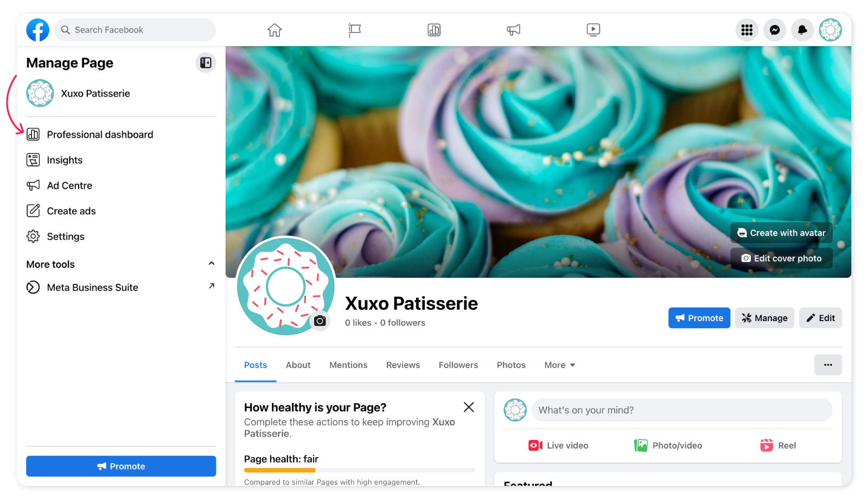Click the What's on your mind field
The width and height of the screenshot is (868, 499).
pos(682,410)
